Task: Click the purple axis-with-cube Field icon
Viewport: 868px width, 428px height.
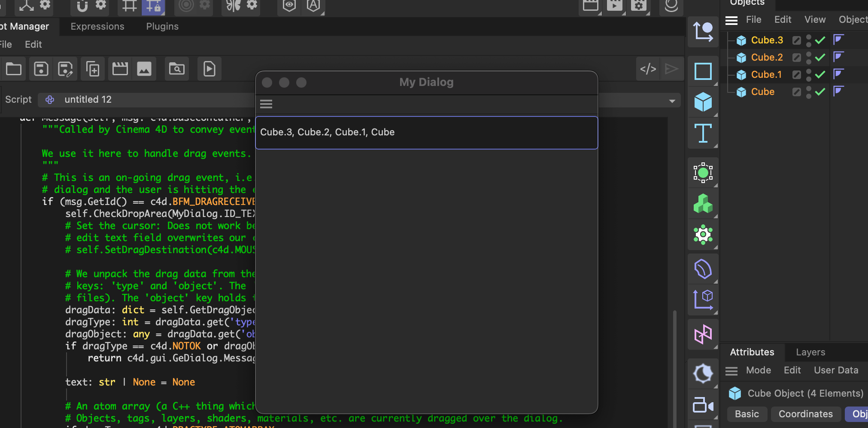Action: click(x=703, y=300)
